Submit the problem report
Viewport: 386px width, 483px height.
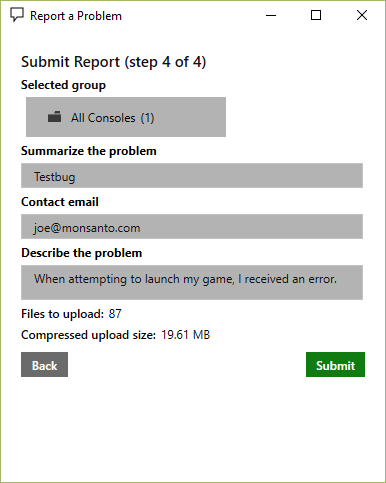coord(335,365)
